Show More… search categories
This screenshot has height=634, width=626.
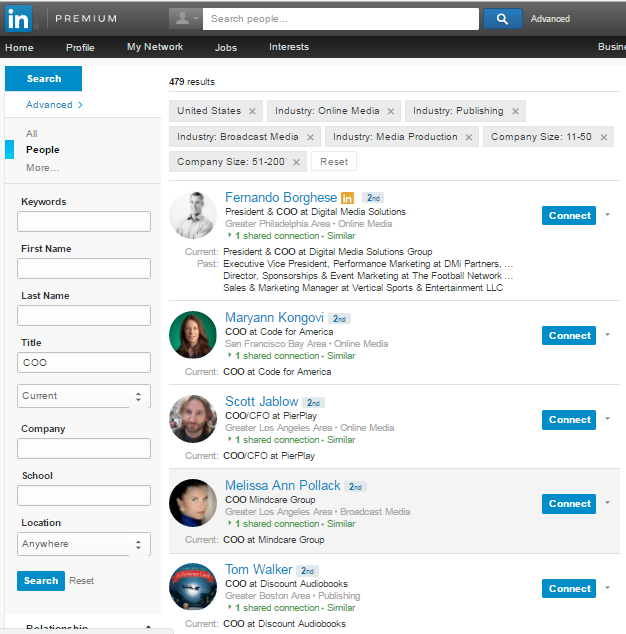(x=42, y=168)
